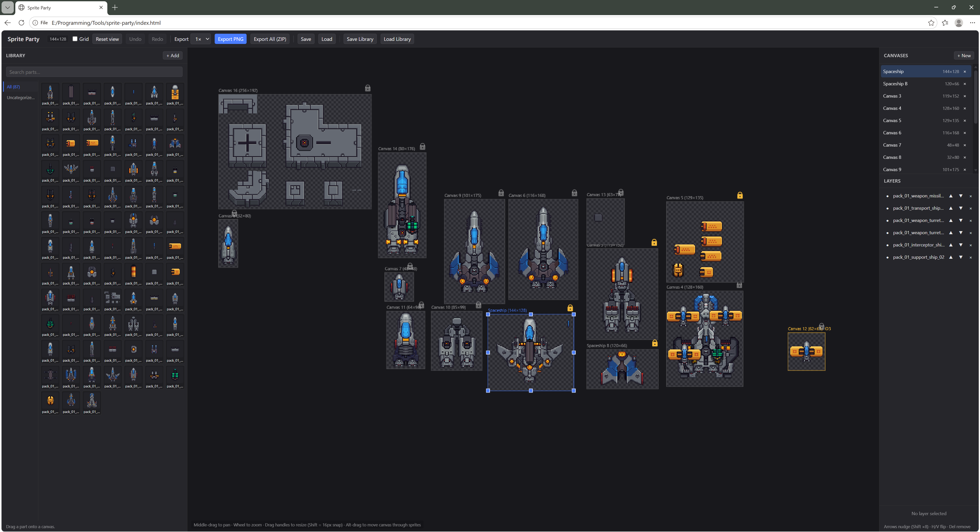Viewport: 980px width, 532px height.
Task: Toggle the lock on Canvas 5
Action: pyautogui.click(x=740, y=195)
